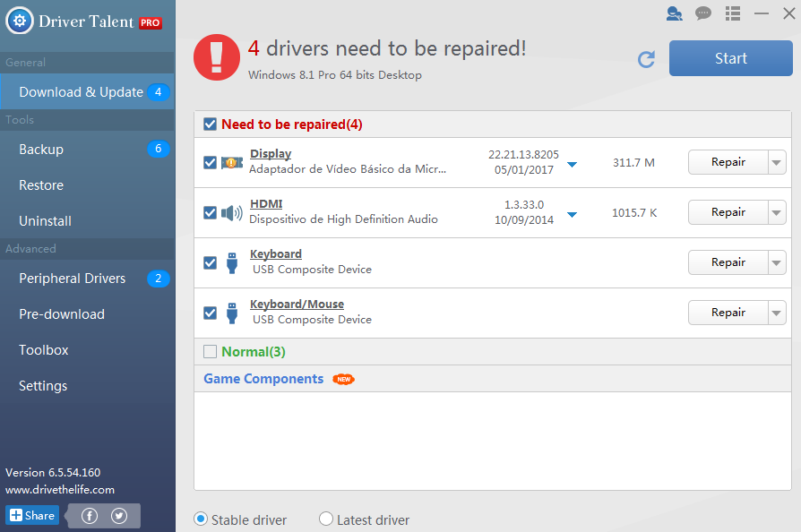Viewport: 801px width, 532px height.
Task: Go to Backup in sidebar
Action: click(87, 149)
